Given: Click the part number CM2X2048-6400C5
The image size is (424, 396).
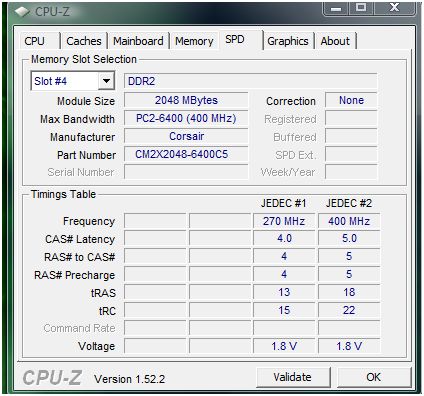Looking at the screenshot, I should 186,154.
